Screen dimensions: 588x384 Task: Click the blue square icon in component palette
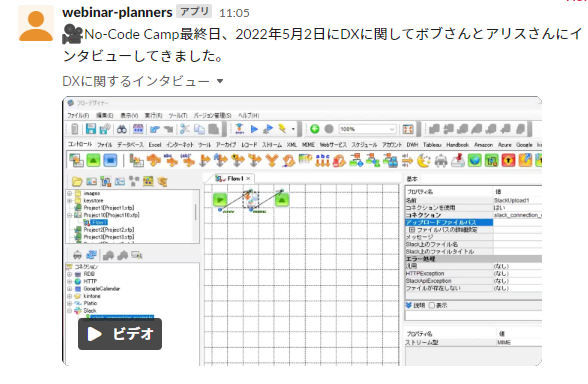(110, 160)
